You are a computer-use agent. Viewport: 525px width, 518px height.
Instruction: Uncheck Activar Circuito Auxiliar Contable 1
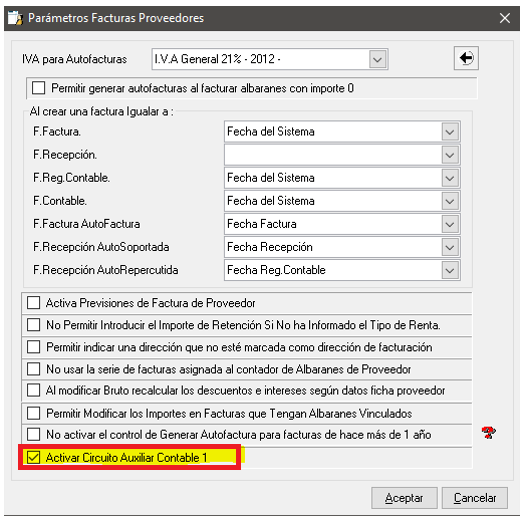coord(33,457)
